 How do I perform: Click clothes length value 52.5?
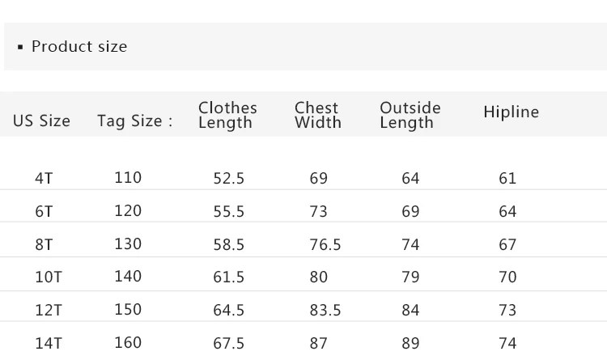click(229, 179)
